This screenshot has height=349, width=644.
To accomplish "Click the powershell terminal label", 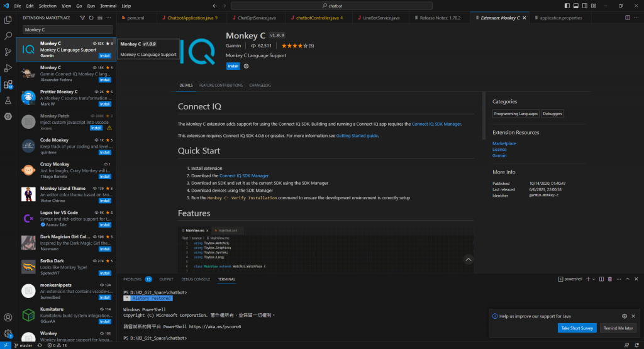I will click(x=570, y=279).
